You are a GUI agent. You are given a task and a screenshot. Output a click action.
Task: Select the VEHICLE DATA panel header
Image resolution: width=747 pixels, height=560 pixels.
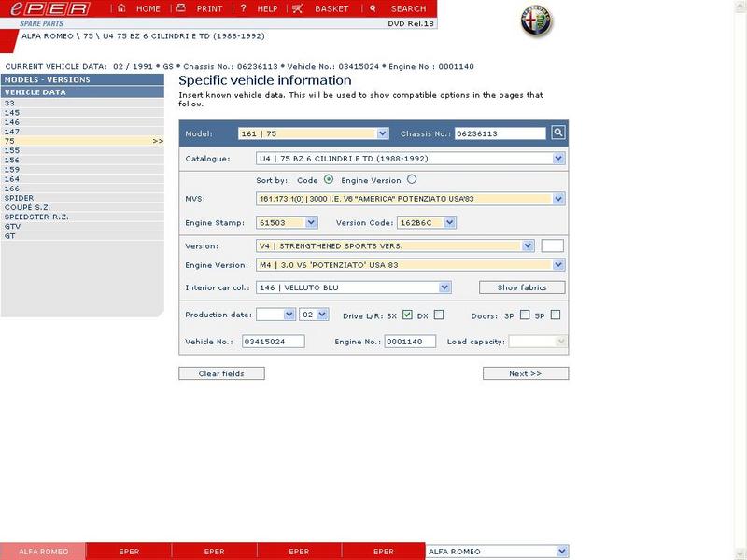pos(82,91)
